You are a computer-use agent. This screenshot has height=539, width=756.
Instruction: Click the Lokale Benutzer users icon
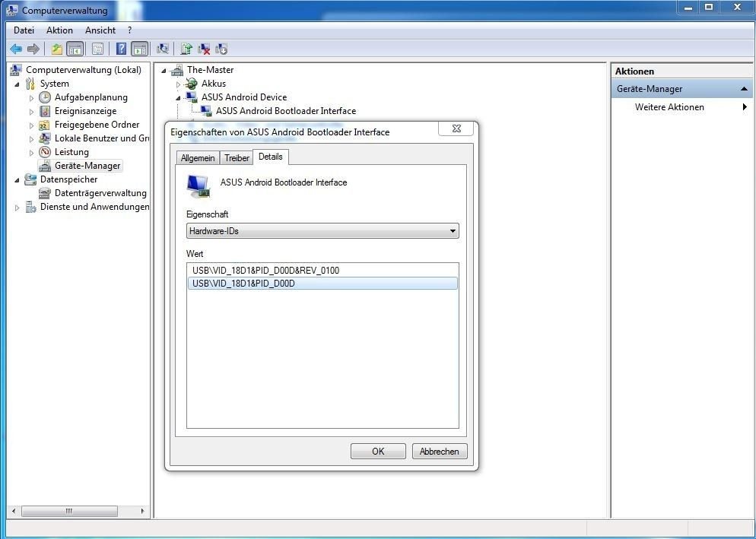pos(45,138)
